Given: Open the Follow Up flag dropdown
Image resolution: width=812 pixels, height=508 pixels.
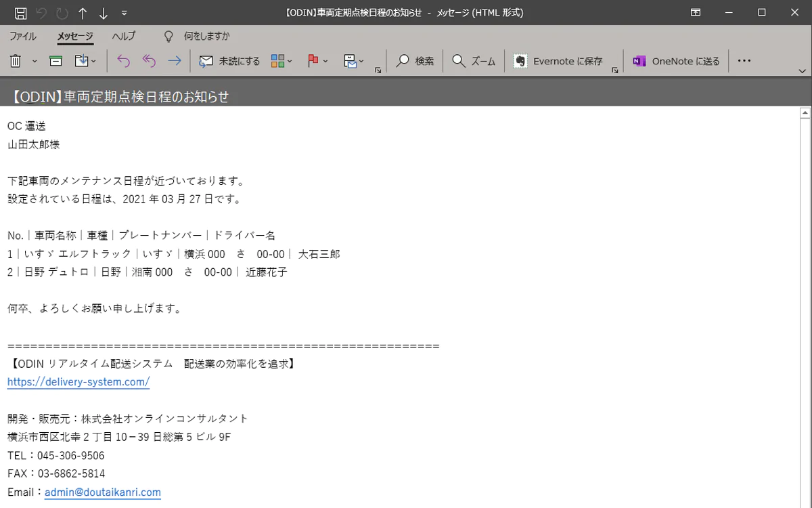Looking at the screenshot, I should click(x=317, y=61).
